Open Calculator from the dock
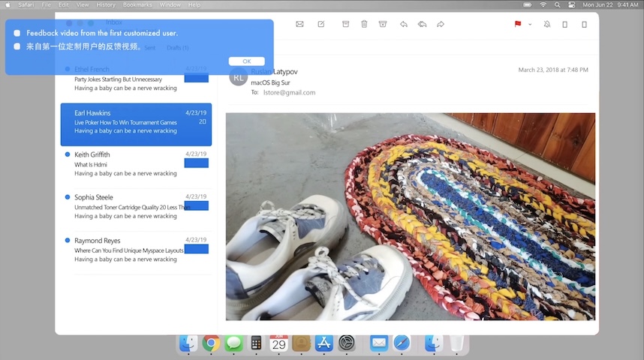 [256, 343]
